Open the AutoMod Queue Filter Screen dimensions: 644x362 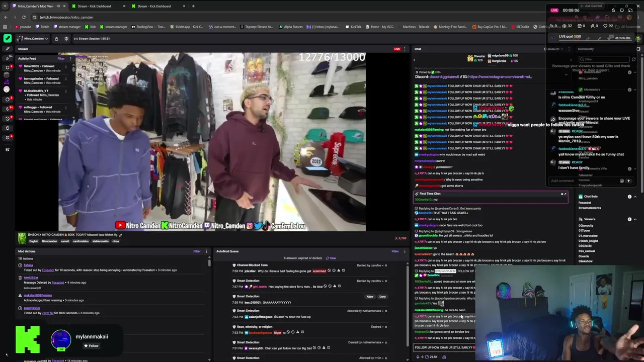(x=395, y=251)
